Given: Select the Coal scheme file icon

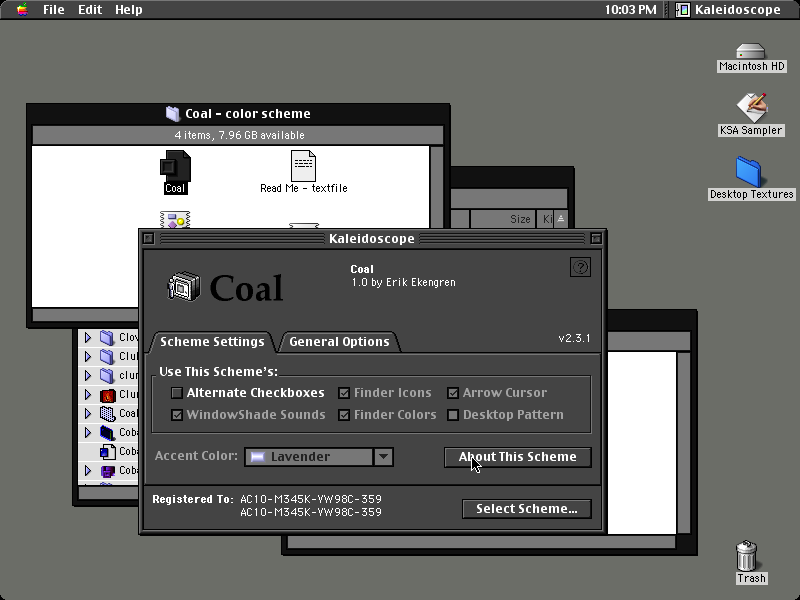Looking at the screenshot, I should [x=175, y=166].
